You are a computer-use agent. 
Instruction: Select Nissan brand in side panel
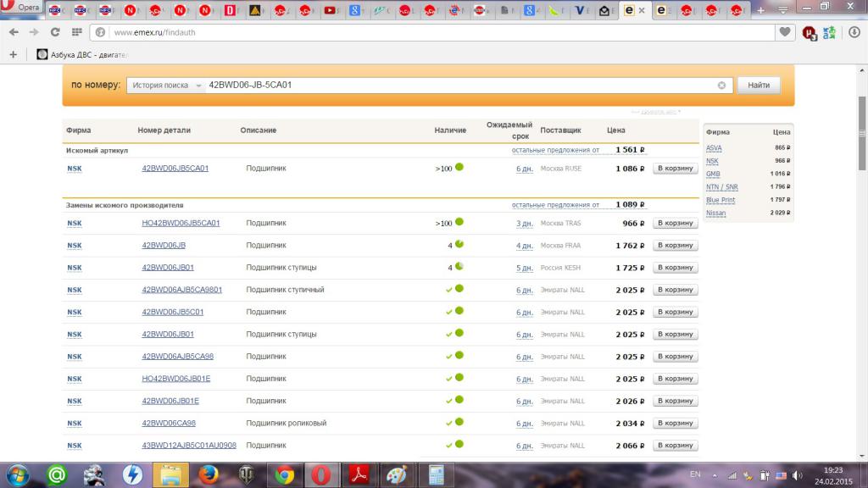click(715, 213)
